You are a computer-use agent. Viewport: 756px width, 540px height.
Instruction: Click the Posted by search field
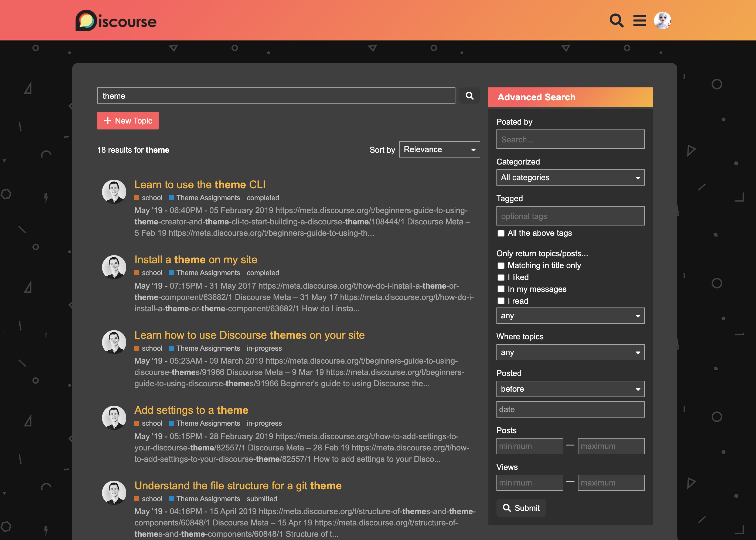click(x=570, y=140)
